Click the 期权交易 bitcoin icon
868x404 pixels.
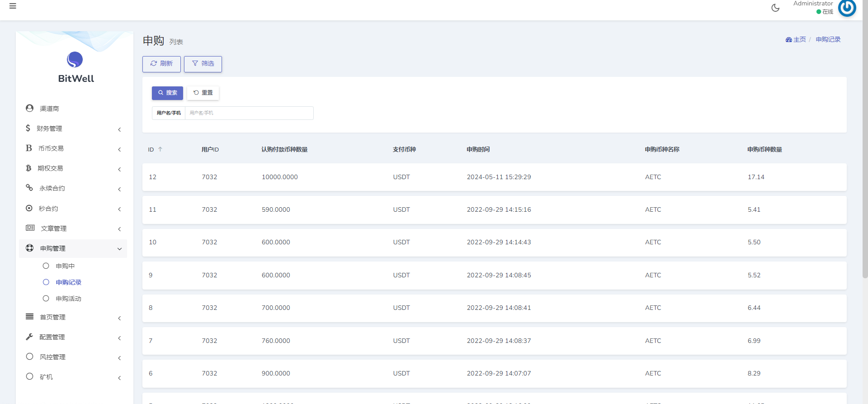coord(28,168)
